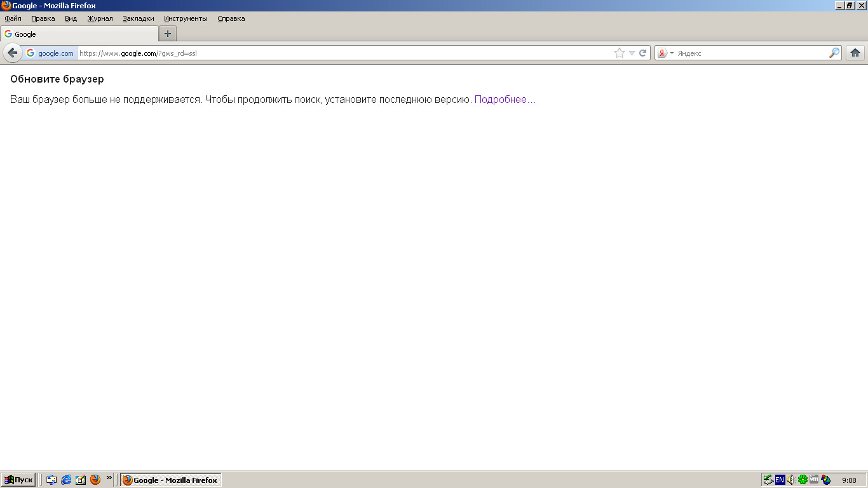Click into the Яндекс search field
The height and width of the screenshot is (488, 868).
[750, 53]
